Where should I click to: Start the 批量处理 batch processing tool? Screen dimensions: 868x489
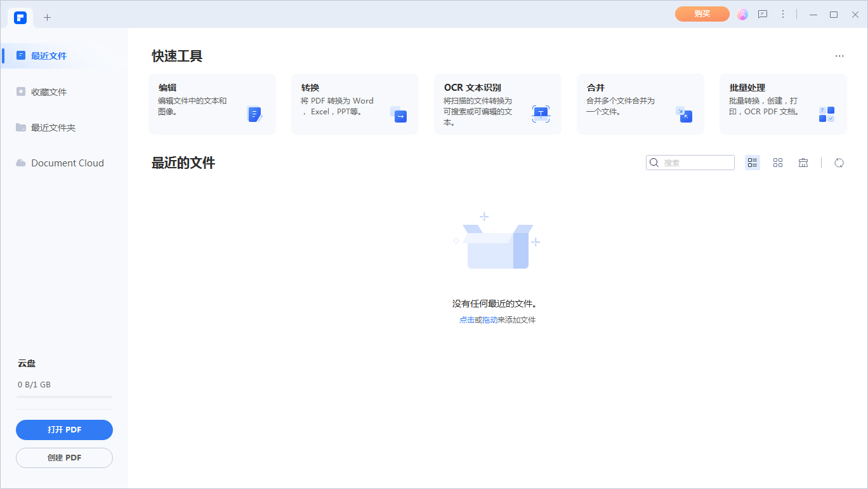[x=782, y=104]
